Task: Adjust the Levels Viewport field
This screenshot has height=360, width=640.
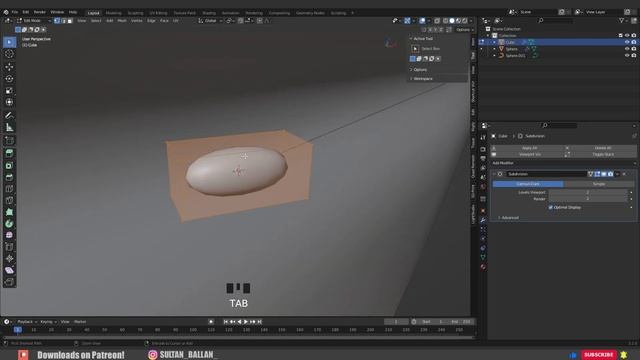Action: (588, 192)
